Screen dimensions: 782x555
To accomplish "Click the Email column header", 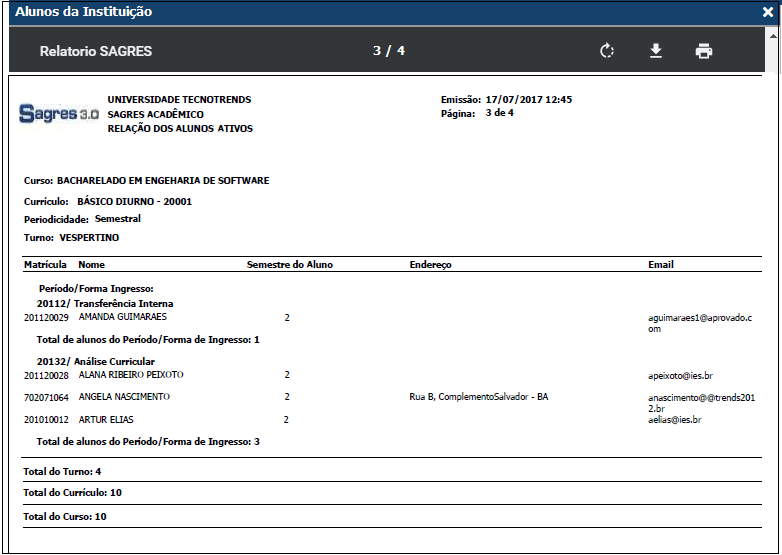I will [661, 265].
